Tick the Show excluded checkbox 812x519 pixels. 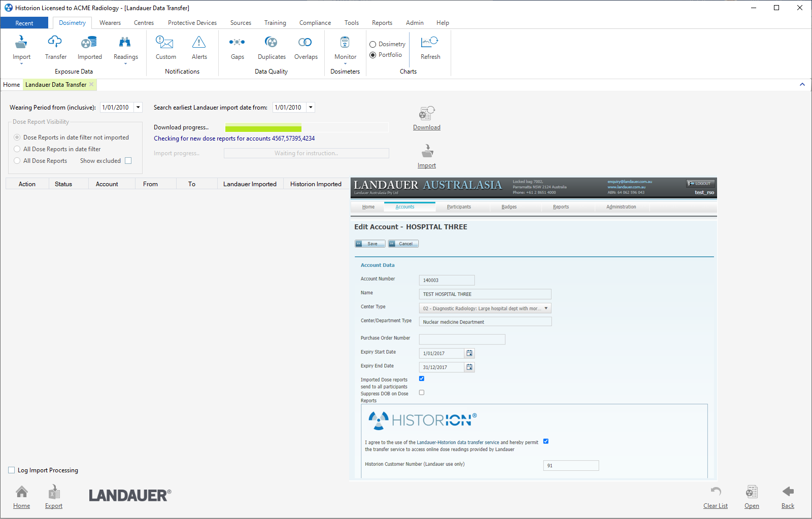click(128, 161)
